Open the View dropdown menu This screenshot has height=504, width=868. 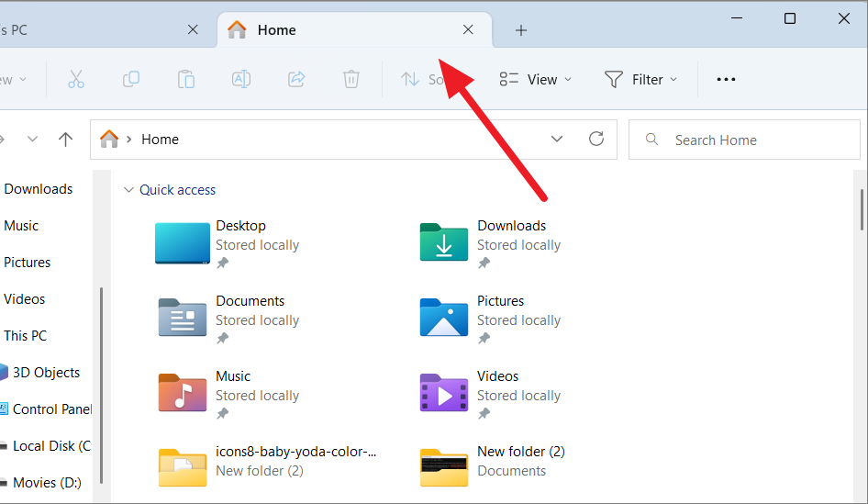coord(535,79)
